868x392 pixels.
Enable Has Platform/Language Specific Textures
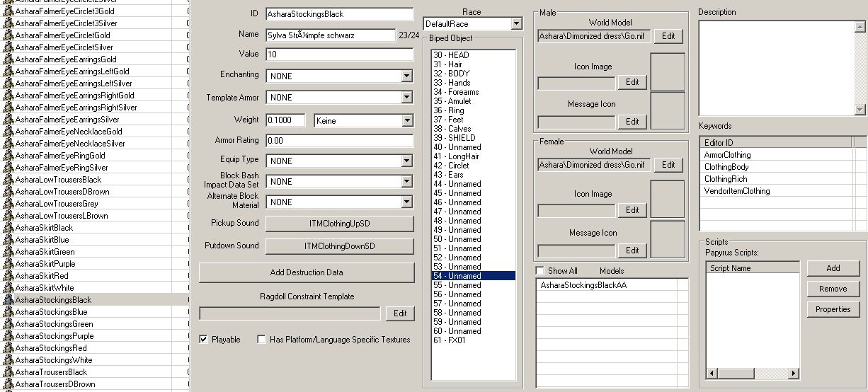(x=262, y=340)
